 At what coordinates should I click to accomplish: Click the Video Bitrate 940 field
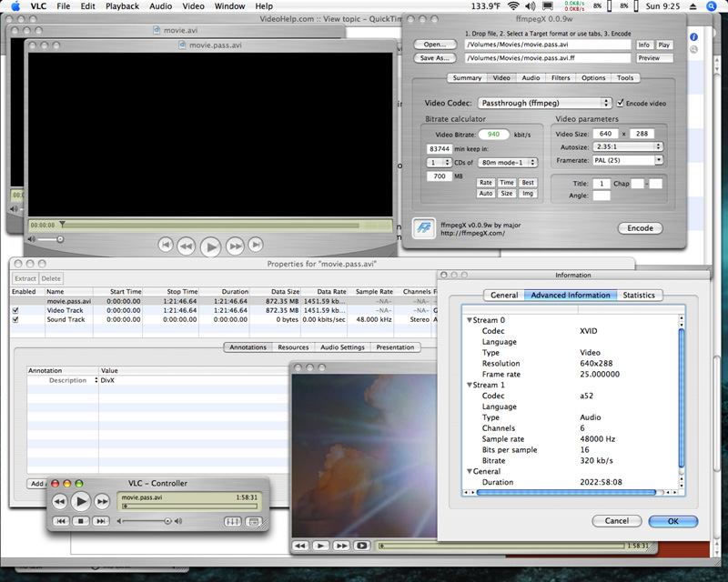tap(493, 135)
